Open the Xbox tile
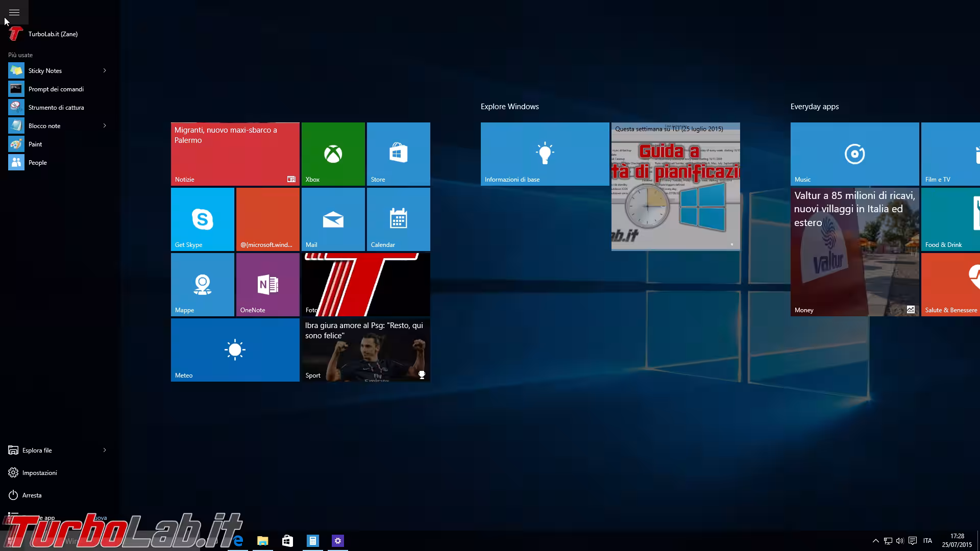Image resolution: width=980 pixels, height=551 pixels. [x=333, y=154]
